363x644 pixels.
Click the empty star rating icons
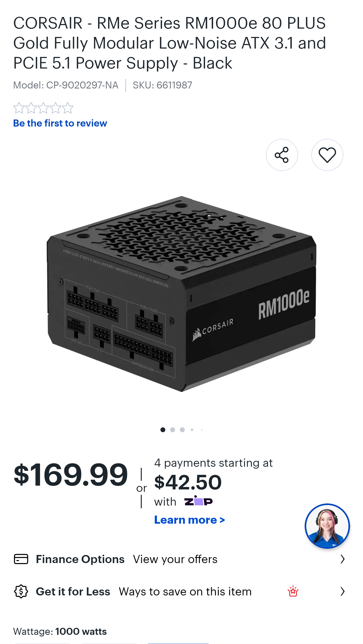click(43, 108)
